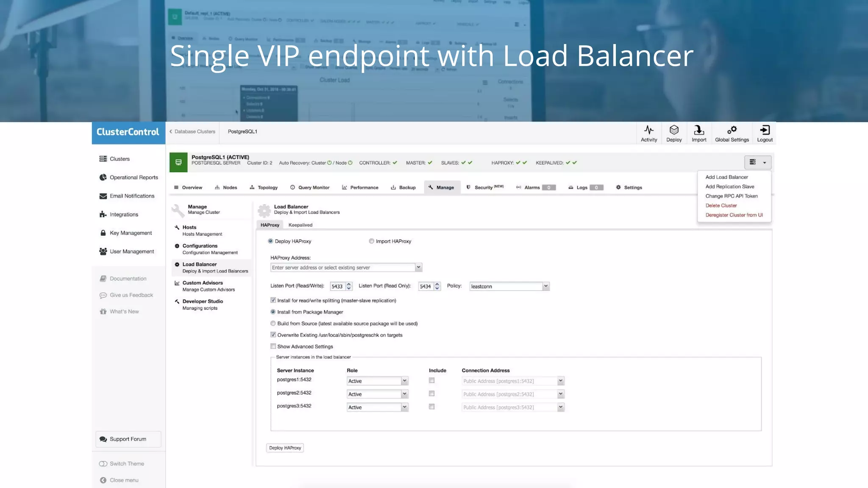868x488 pixels.
Task: Choose Add Load Balancer menu item
Action: click(726, 177)
